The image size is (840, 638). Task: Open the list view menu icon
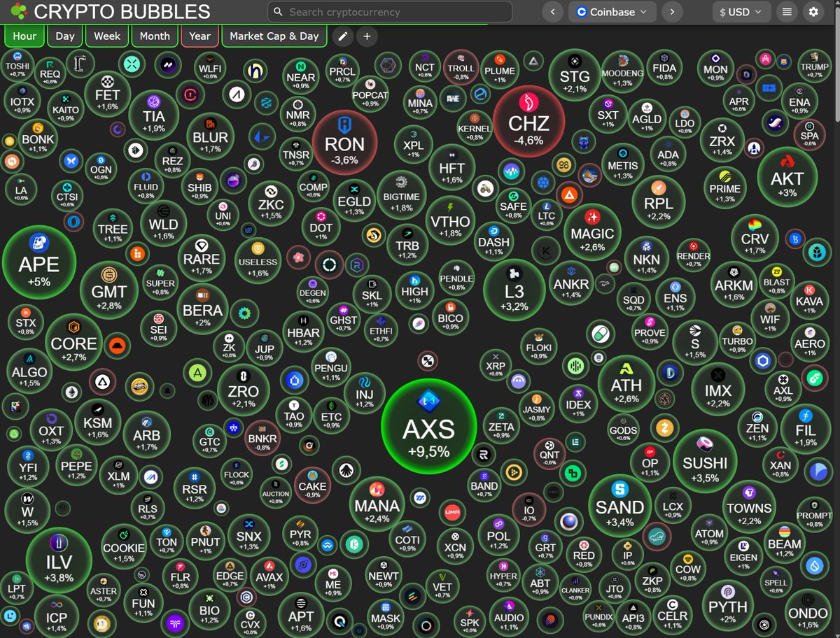point(787,12)
